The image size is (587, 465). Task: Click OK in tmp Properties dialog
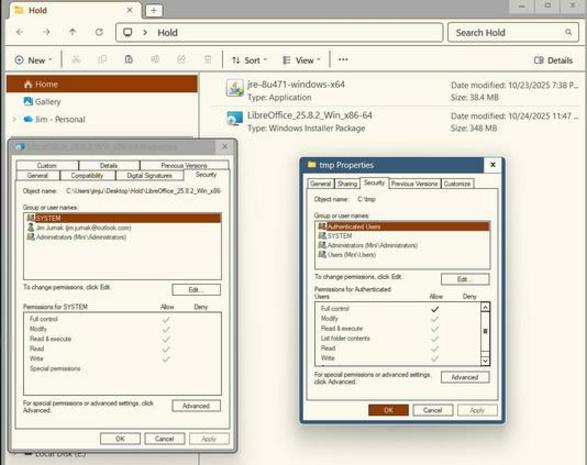[x=388, y=410]
